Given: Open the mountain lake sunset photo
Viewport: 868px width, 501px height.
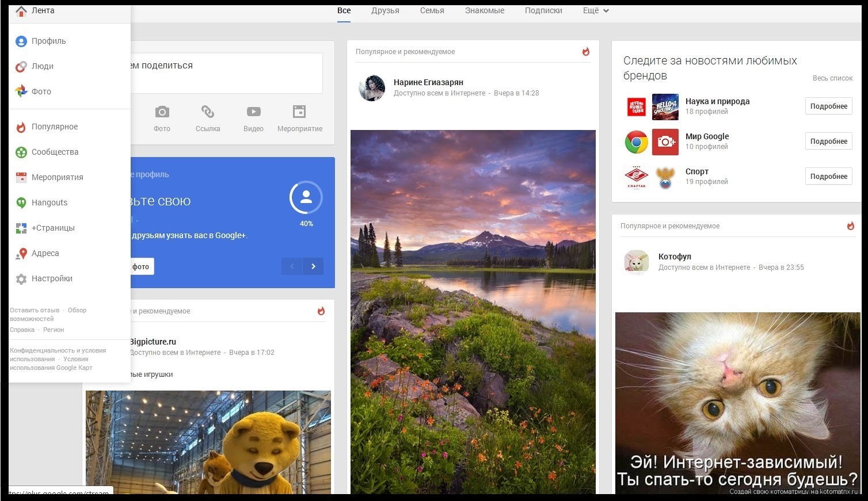Looking at the screenshot, I should tap(473, 312).
